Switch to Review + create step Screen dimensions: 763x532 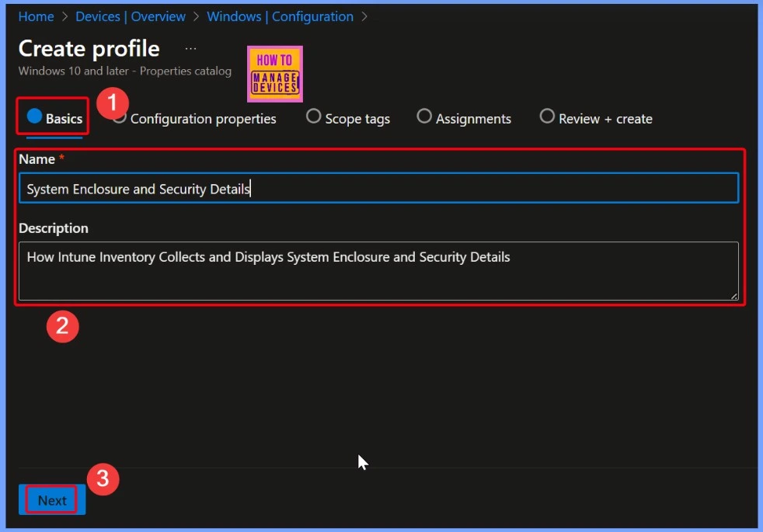pos(596,119)
